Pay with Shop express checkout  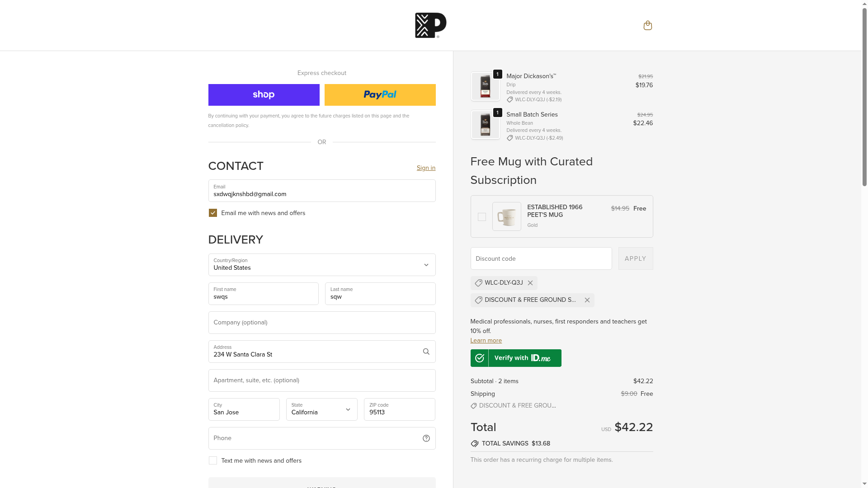pos(264,95)
